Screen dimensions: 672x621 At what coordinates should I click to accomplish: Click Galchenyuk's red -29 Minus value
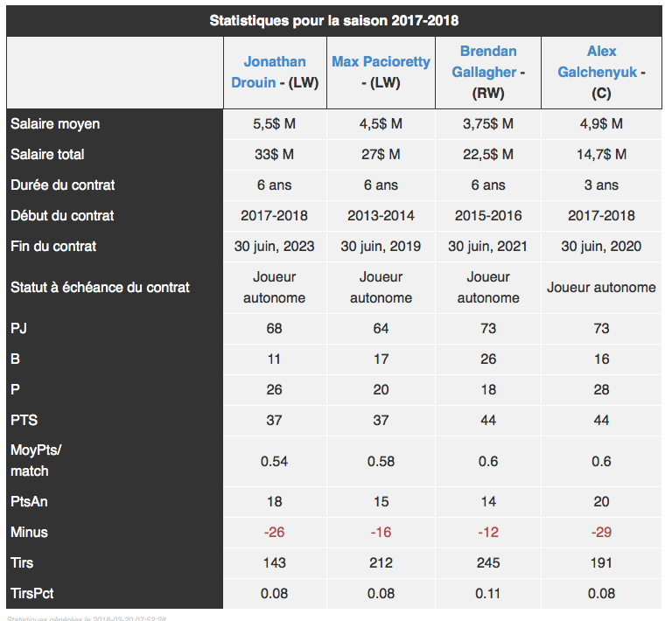pyautogui.click(x=601, y=533)
